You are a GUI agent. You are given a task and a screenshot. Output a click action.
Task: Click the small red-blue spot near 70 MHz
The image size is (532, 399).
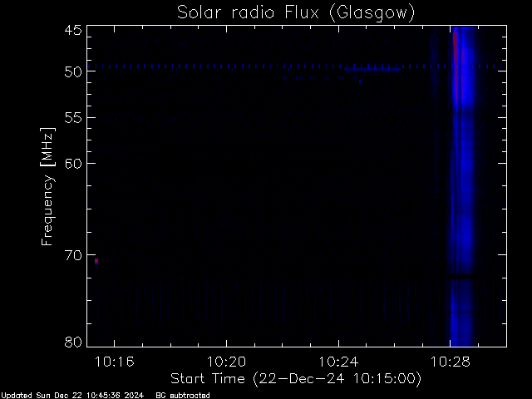(96, 262)
